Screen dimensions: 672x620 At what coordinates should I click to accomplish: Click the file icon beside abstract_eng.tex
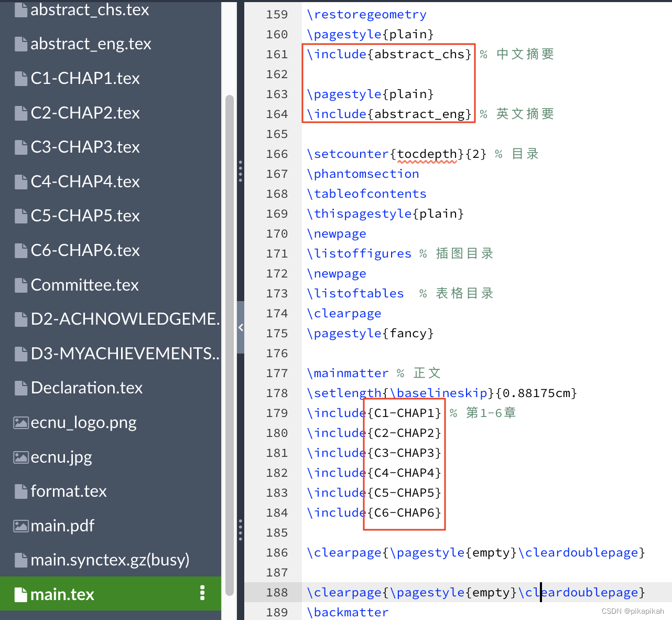pyautogui.click(x=21, y=44)
